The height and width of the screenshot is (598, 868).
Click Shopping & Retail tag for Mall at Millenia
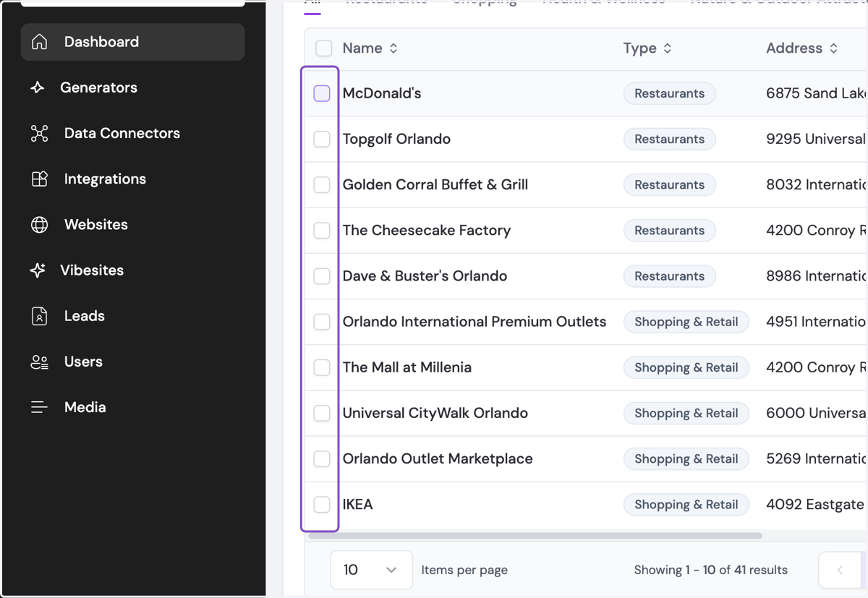point(686,367)
